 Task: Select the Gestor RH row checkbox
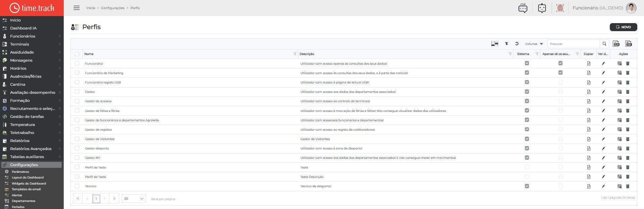point(77,157)
